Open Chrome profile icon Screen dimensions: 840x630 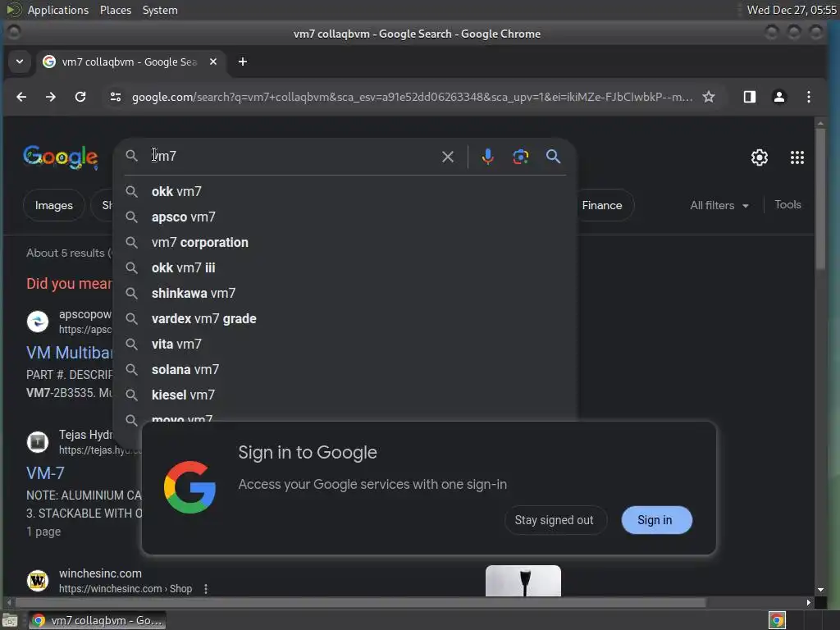(779, 97)
